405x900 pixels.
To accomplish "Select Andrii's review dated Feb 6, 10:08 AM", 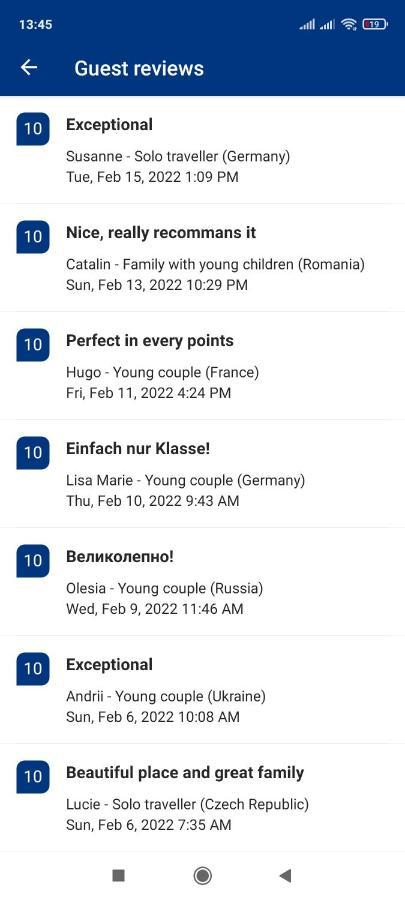I will click(x=202, y=689).
